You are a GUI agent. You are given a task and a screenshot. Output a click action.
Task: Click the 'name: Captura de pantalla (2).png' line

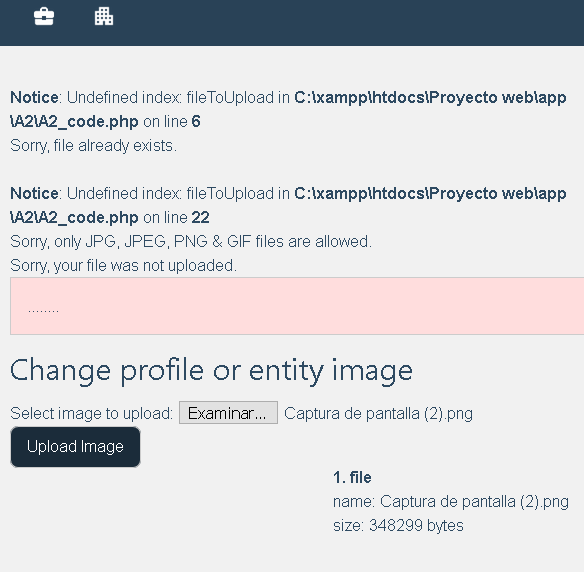(x=451, y=502)
